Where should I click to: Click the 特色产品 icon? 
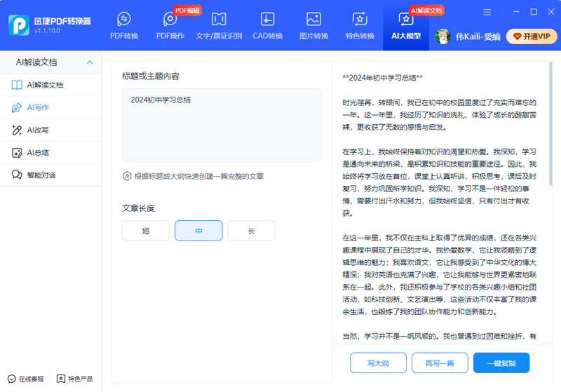61,379
